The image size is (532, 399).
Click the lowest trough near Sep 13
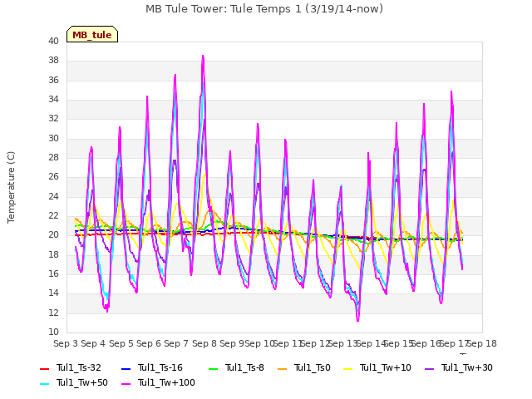pos(358,319)
